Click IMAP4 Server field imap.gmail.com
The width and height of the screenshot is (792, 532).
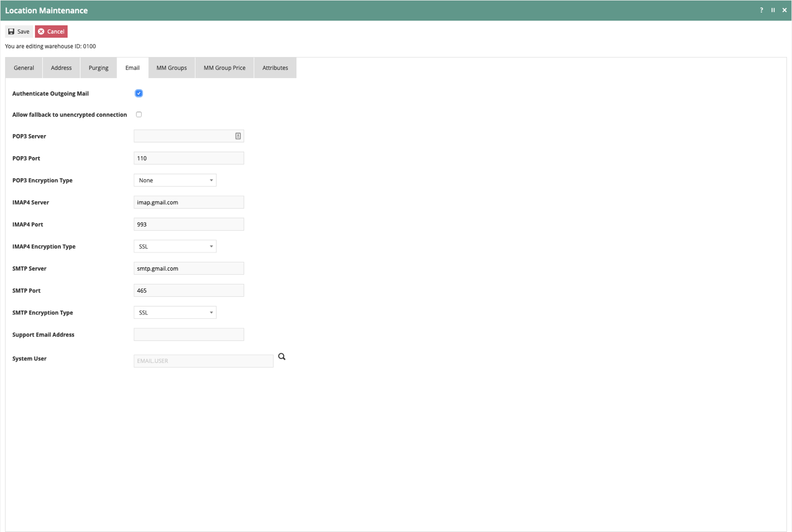189,203
